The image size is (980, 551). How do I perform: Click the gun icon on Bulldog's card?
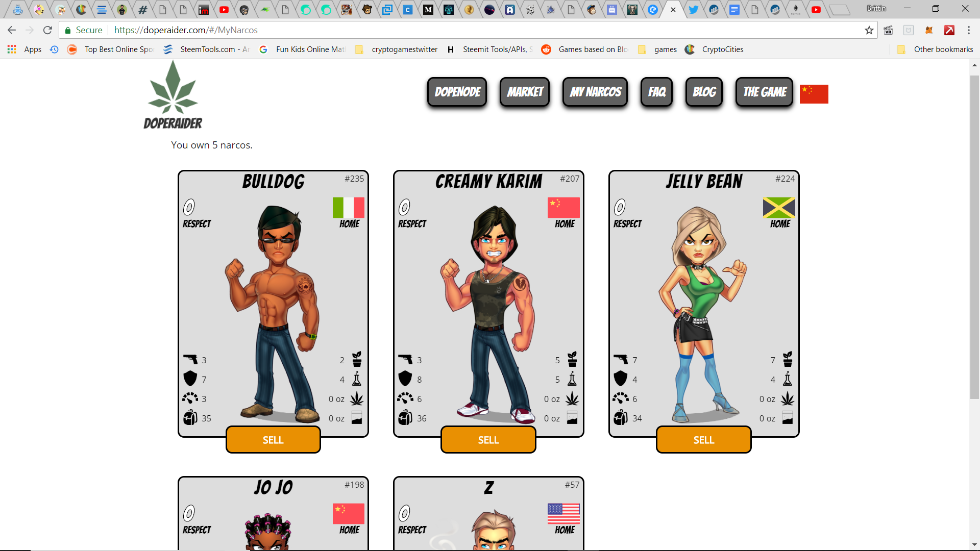point(190,360)
